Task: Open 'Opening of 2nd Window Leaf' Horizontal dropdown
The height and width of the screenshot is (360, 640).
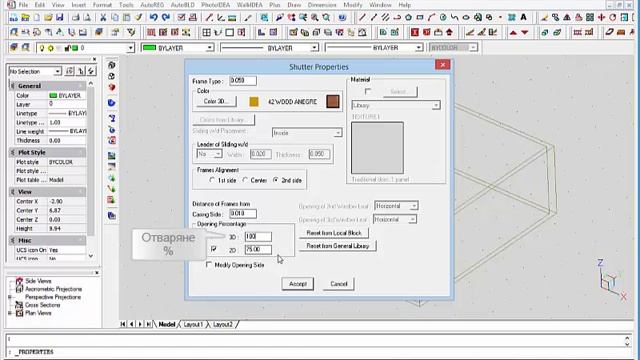Action: click(x=413, y=206)
